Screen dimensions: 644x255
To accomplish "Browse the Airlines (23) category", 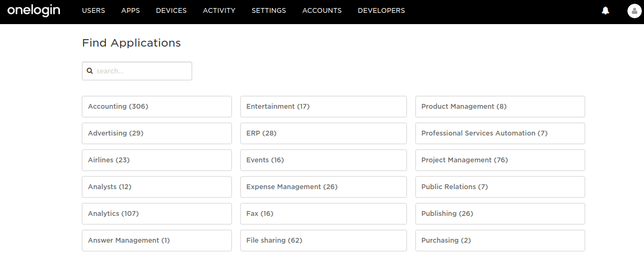I will point(156,160).
